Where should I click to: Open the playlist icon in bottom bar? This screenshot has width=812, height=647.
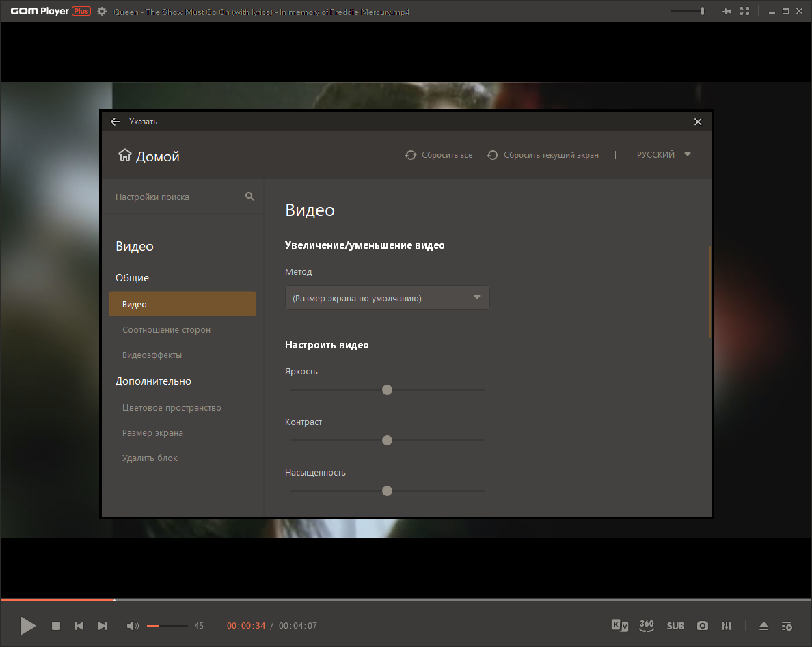(787, 627)
